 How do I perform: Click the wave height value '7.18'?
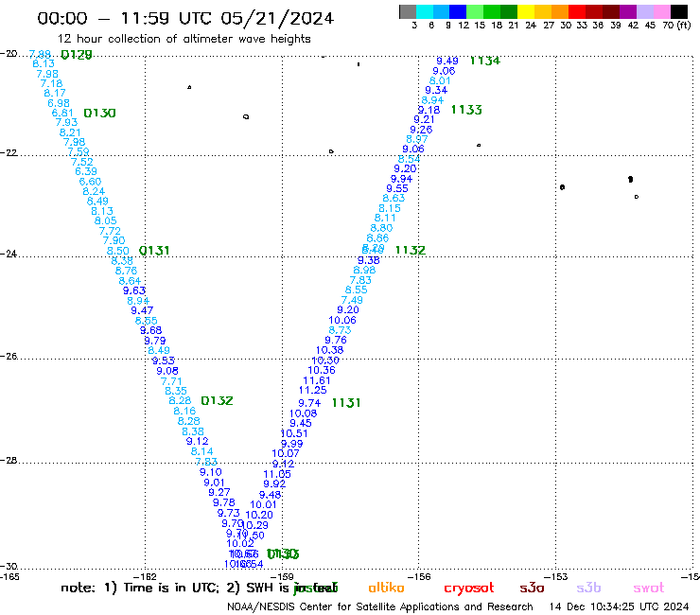pyautogui.click(x=51, y=83)
